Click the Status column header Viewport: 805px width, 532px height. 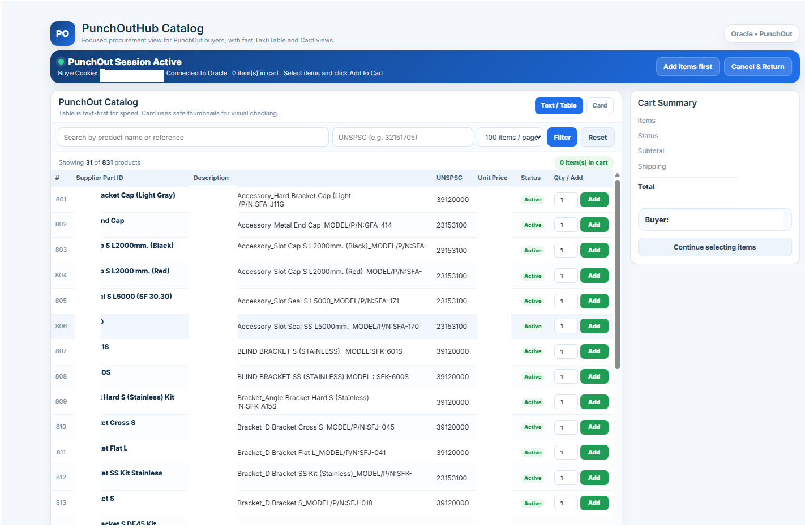[x=530, y=178]
